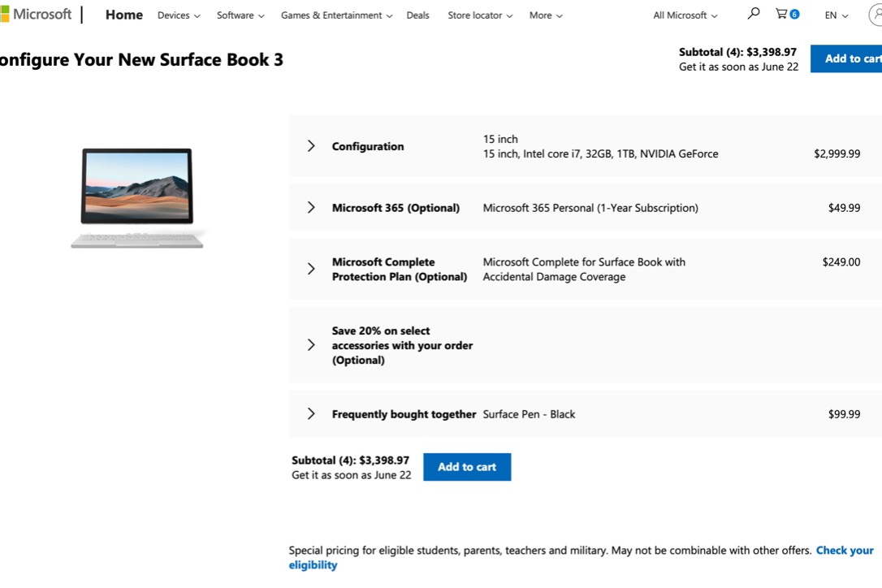This screenshot has height=588, width=882.
Task: Go to Deals in navigation
Action: click(417, 15)
